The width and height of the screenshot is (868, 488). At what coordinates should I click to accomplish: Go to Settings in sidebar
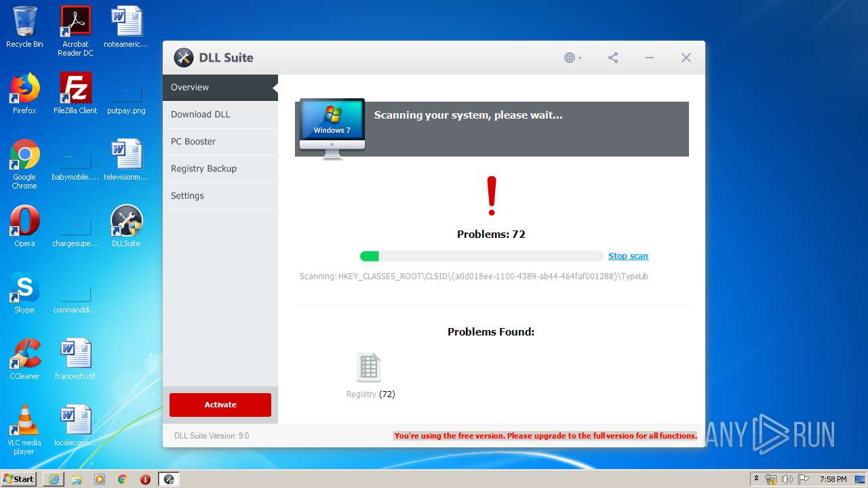click(x=220, y=196)
